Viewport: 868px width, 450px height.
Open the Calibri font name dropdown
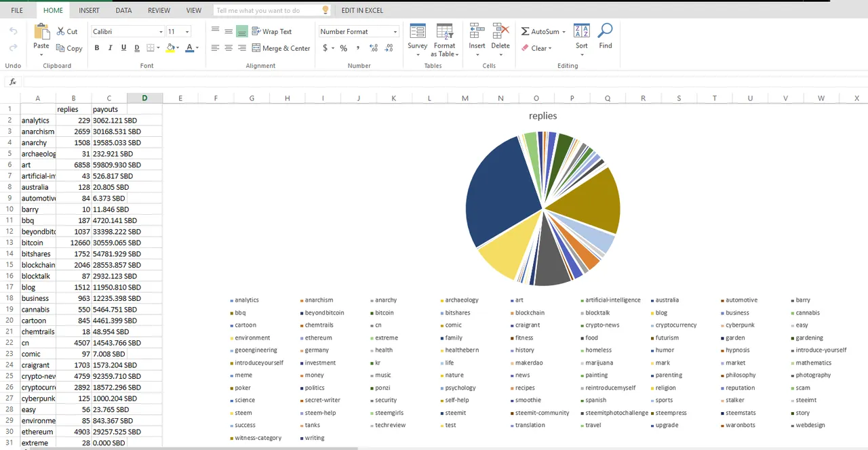(x=161, y=32)
